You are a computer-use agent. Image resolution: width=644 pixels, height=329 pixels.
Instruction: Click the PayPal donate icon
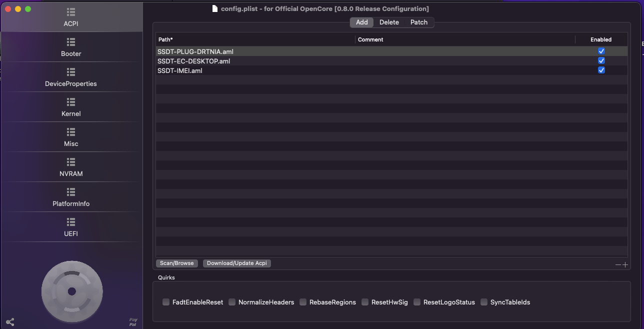click(133, 321)
